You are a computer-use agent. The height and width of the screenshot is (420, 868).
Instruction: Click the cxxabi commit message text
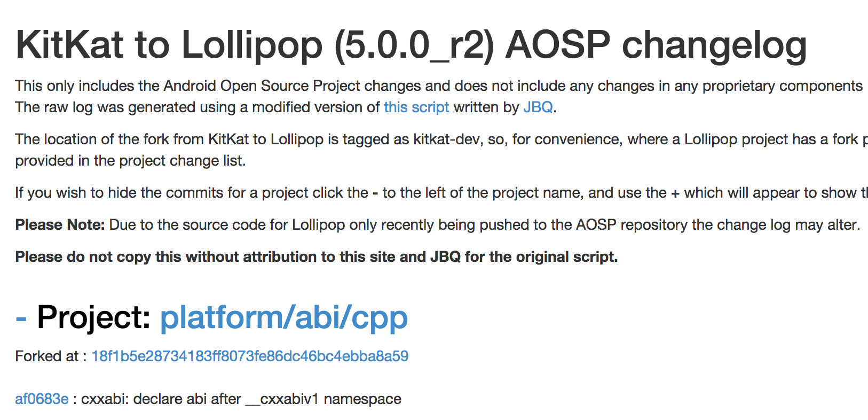(x=241, y=399)
